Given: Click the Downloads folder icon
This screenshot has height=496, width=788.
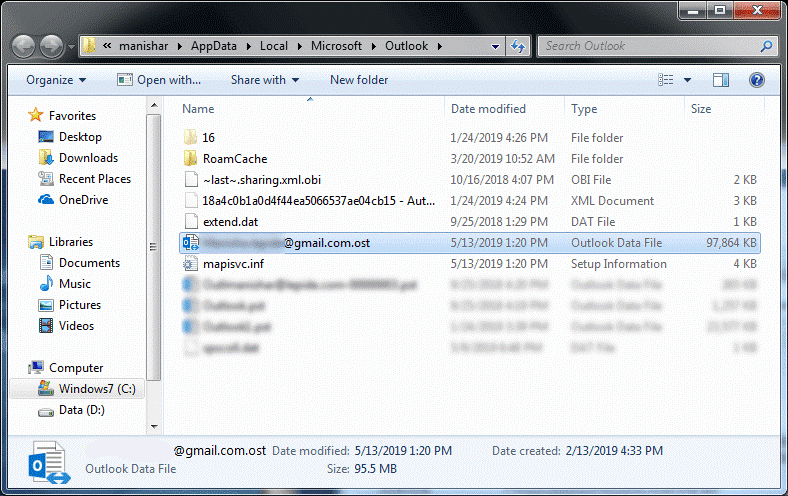Looking at the screenshot, I should point(46,158).
